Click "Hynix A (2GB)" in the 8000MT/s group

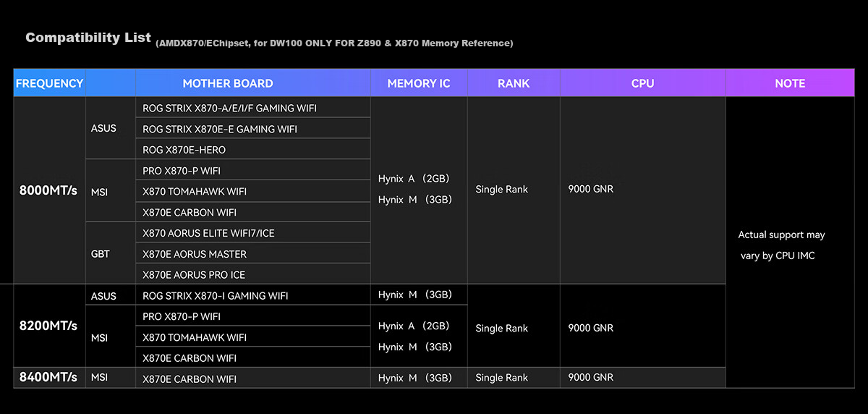point(414,179)
